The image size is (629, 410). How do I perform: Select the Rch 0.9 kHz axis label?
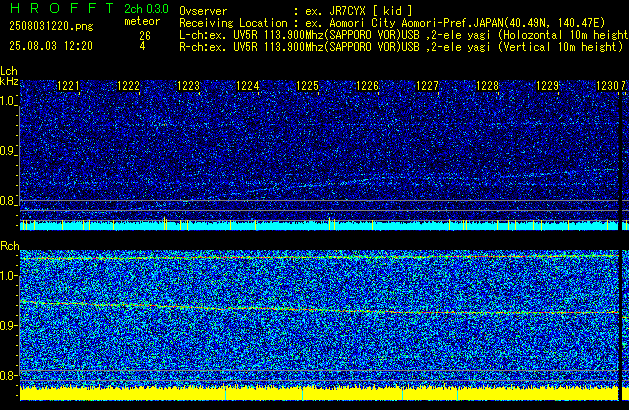(8, 325)
